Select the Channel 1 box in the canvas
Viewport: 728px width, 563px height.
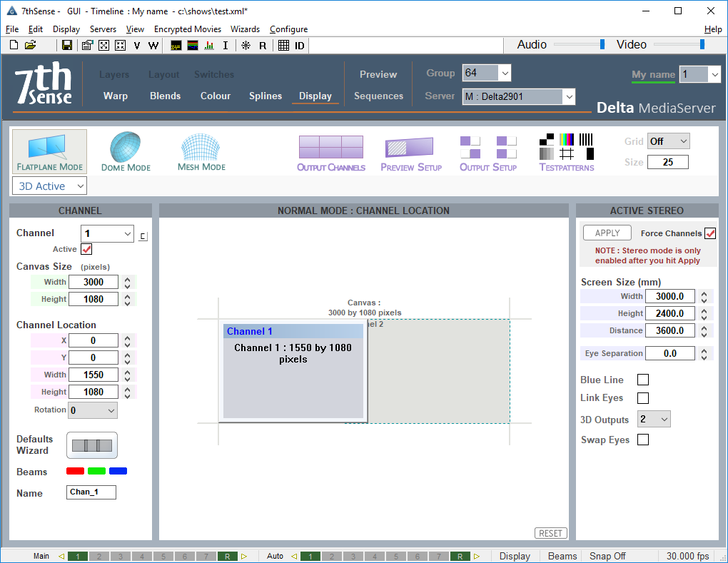[293, 371]
